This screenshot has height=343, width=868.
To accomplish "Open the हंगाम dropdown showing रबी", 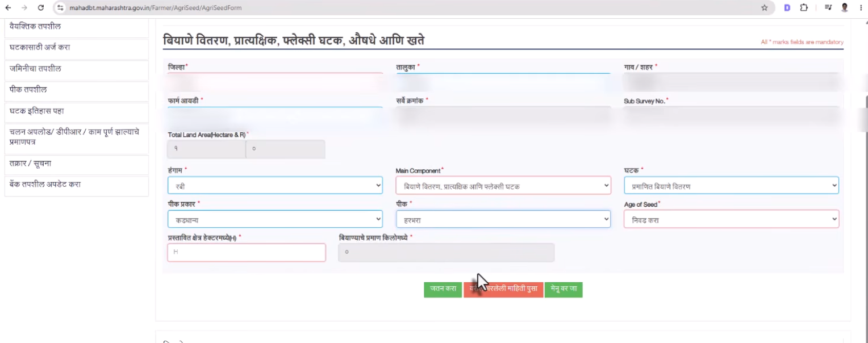I will tap(275, 185).
